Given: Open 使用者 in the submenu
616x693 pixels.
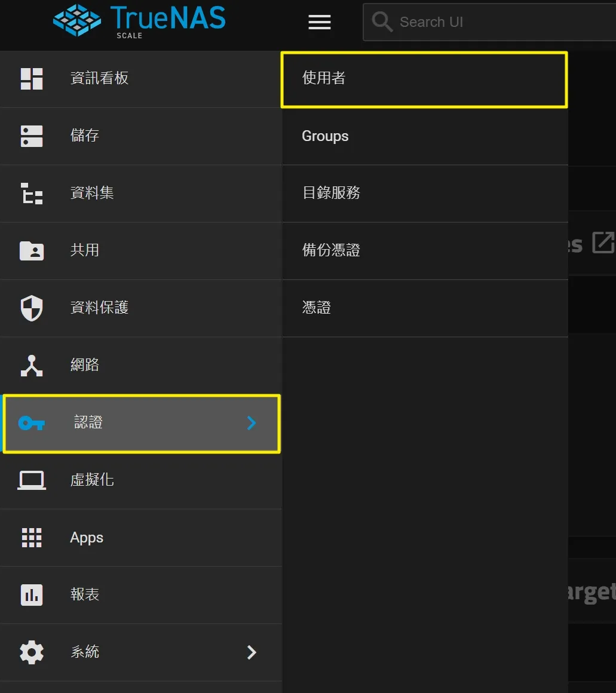Looking at the screenshot, I should tap(424, 79).
